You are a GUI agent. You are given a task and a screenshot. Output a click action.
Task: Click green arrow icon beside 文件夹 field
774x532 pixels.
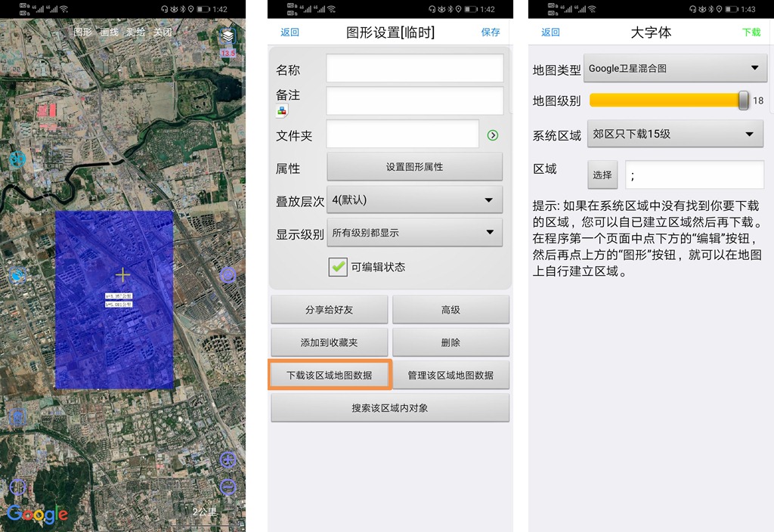(493, 135)
